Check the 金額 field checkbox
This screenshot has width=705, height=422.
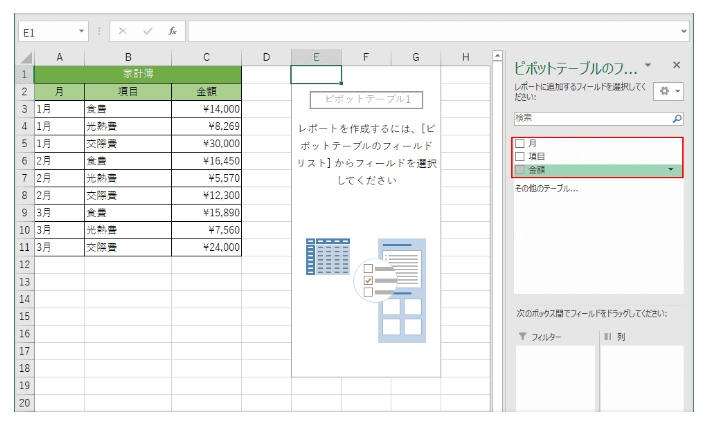[519, 170]
